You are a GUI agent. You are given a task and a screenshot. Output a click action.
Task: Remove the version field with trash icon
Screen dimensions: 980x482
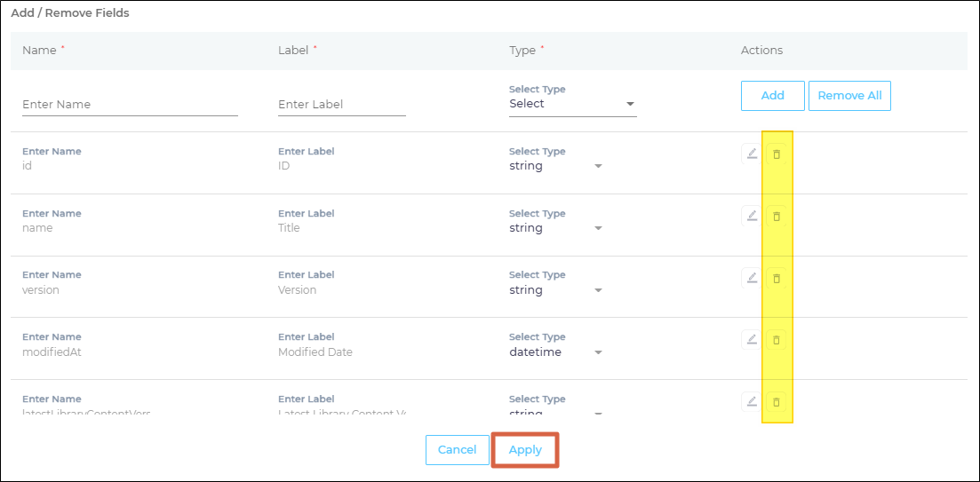[x=777, y=279]
